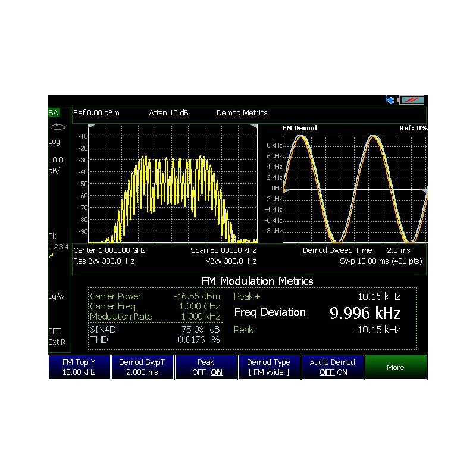Click the FM Demod plot title
The image size is (476, 476).
(x=299, y=128)
